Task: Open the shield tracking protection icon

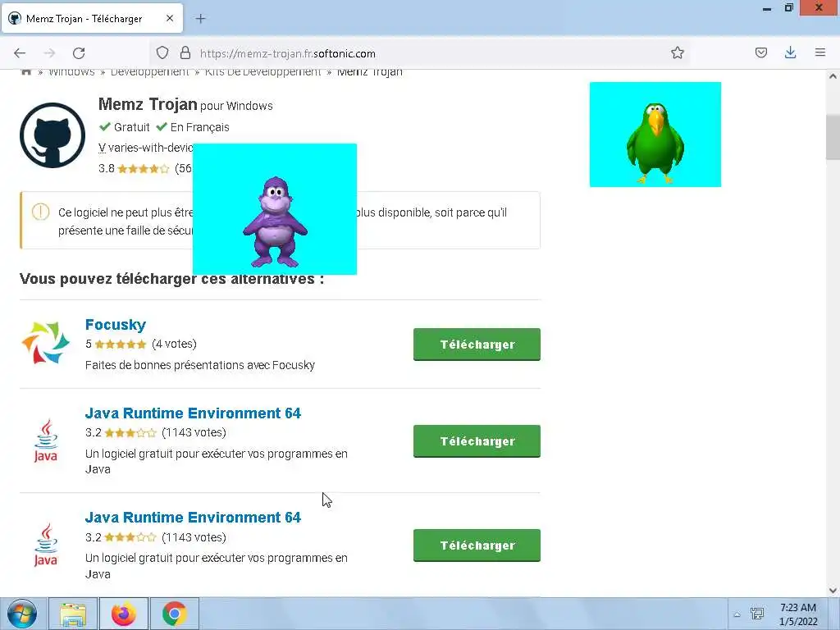Action: [162, 52]
